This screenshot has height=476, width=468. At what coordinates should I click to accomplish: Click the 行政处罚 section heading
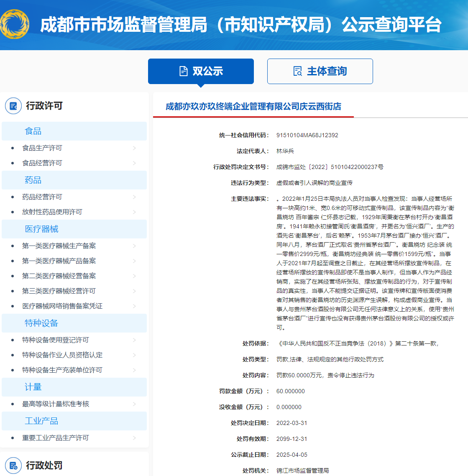(44, 466)
